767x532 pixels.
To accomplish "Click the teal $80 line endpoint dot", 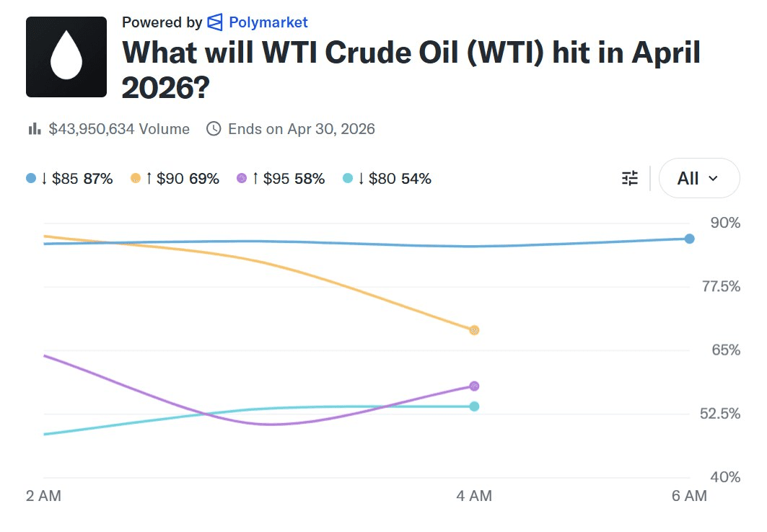I will (474, 407).
